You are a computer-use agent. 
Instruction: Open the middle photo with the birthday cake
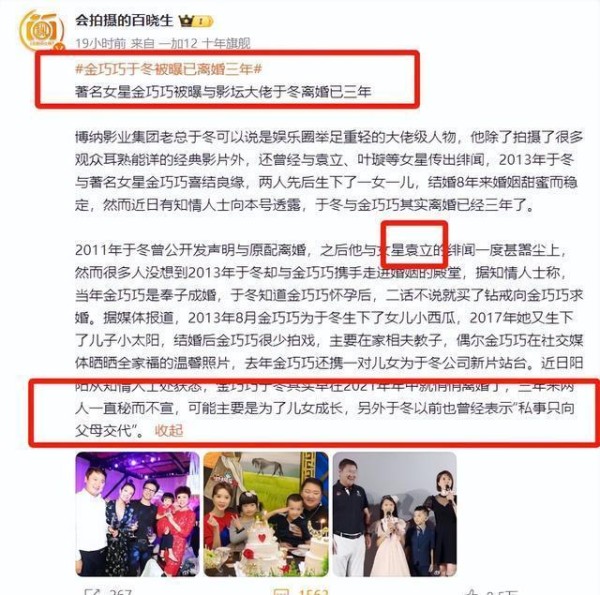click(x=266, y=514)
